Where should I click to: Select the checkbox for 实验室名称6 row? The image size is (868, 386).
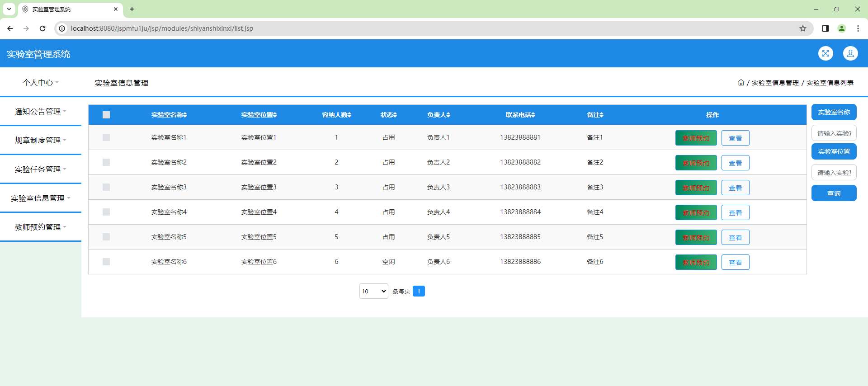106,262
